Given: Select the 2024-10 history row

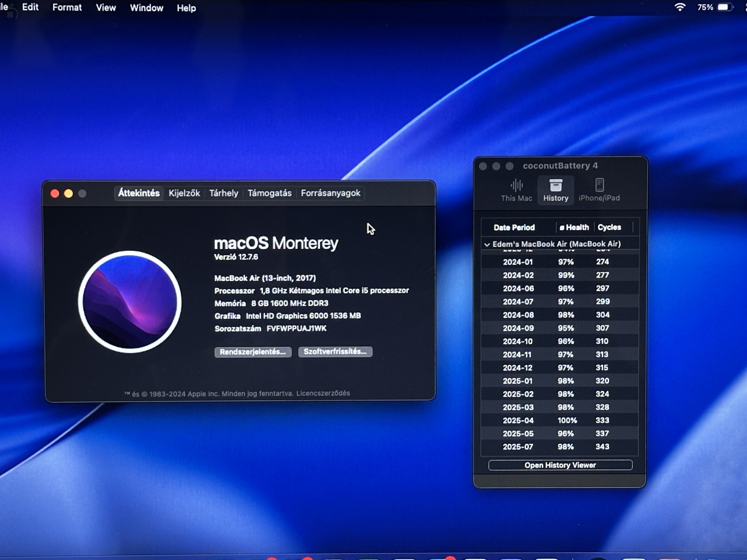Looking at the screenshot, I should (x=560, y=341).
